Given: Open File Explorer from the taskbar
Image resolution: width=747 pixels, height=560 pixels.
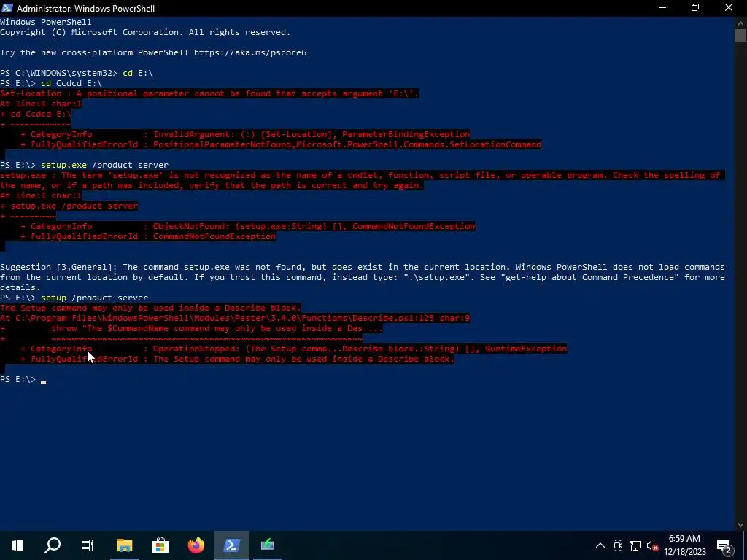Looking at the screenshot, I should click(124, 545).
